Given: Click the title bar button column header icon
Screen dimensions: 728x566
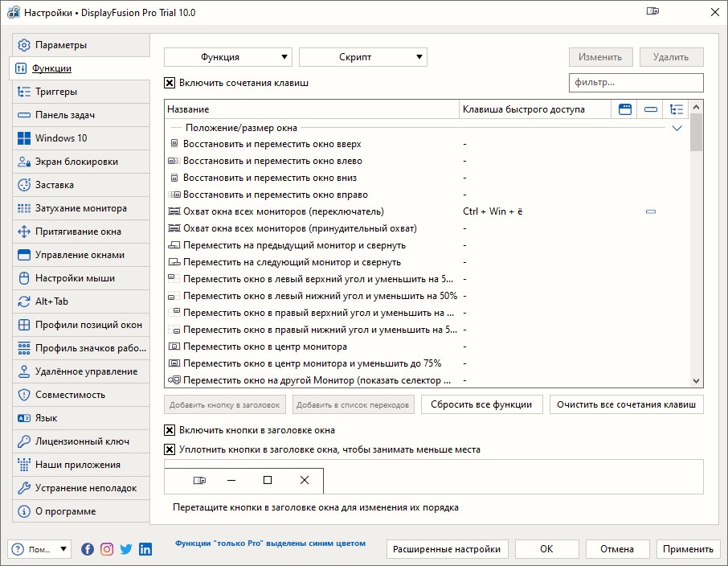Looking at the screenshot, I should [625, 109].
